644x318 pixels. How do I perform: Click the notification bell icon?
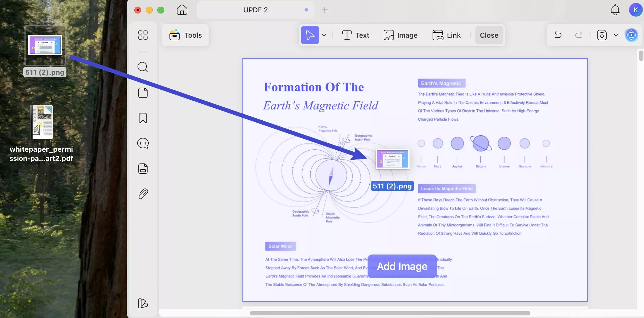pos(615,10)
